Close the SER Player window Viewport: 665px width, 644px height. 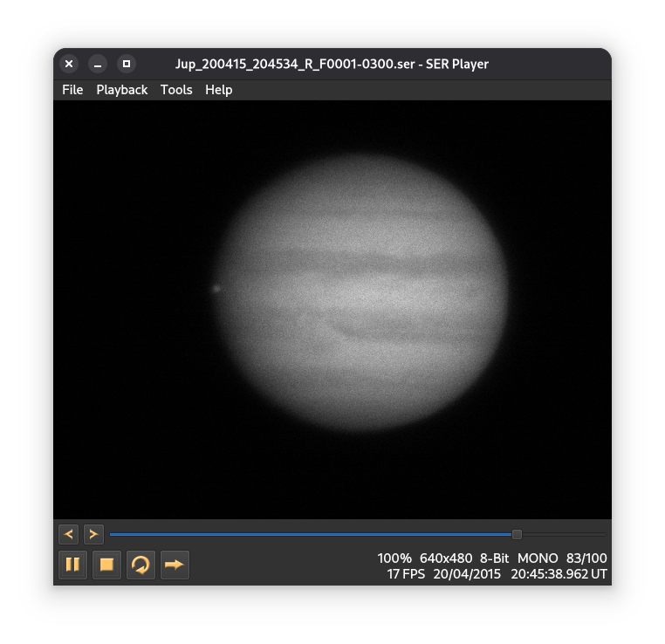point(69,64)
